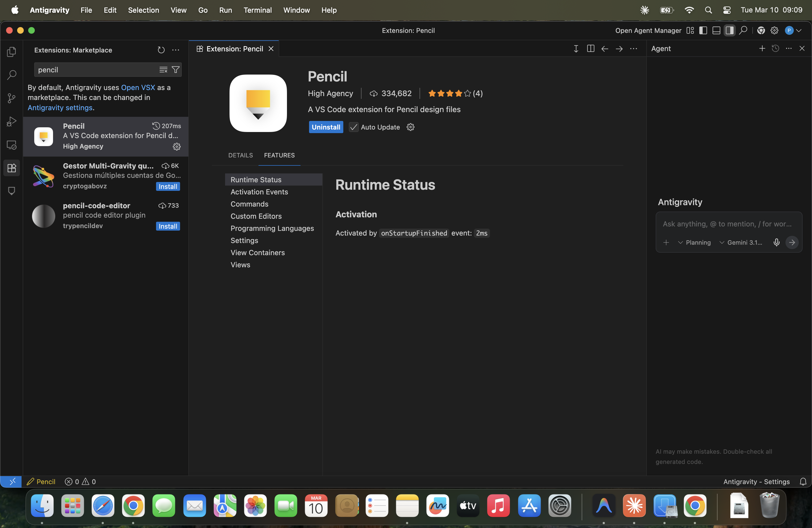The height and width of the screenshot is (528, 812).
Task: Open editor more actions menu
Action: pyautogui.click(x=634, y=49)
